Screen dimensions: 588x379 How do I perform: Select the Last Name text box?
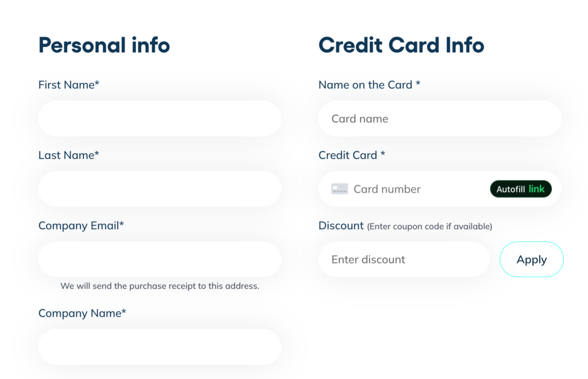tap(160, 189)
